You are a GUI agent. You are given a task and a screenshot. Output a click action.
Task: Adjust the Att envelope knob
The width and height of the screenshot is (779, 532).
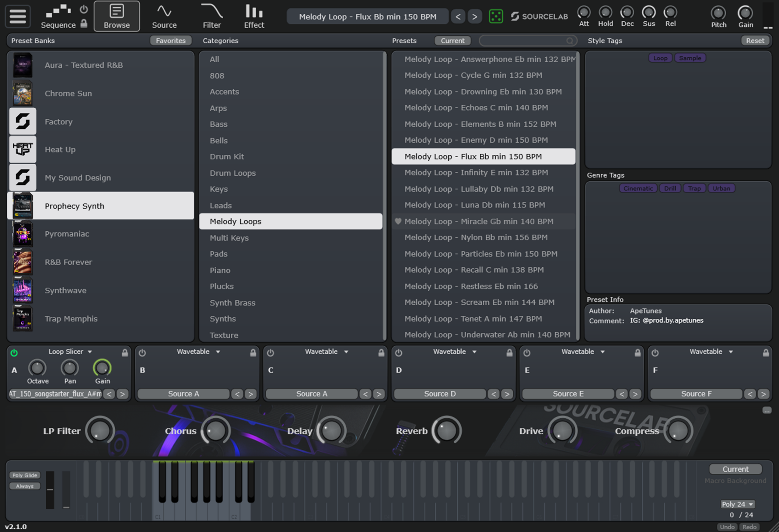coord(584,12)
